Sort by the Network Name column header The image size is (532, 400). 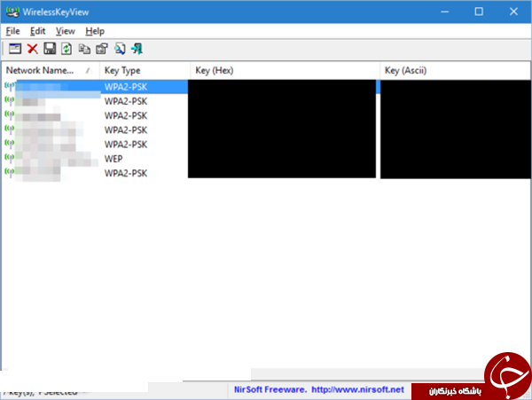point(51,71)
